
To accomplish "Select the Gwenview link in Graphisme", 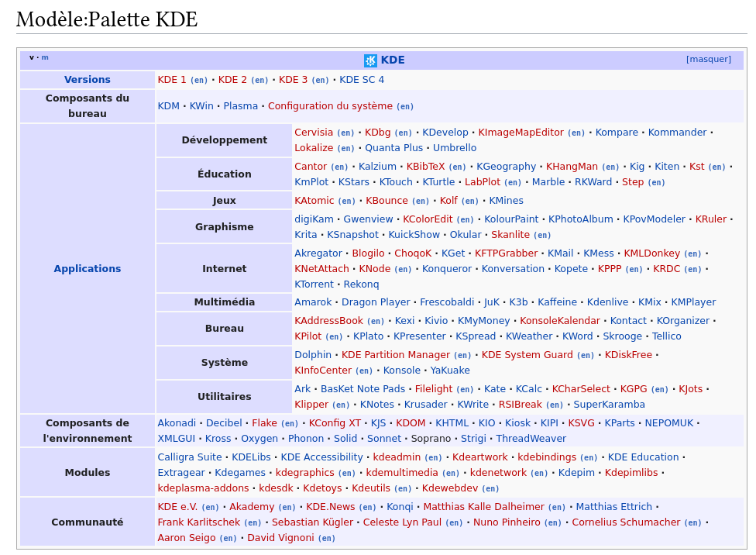I will pyautogui.click(x=368, y=219).
